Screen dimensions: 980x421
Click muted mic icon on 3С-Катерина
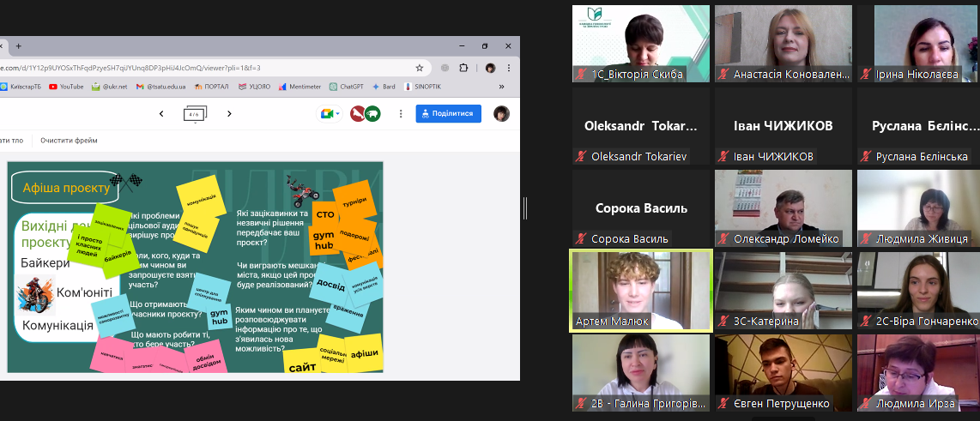(723, 321)
